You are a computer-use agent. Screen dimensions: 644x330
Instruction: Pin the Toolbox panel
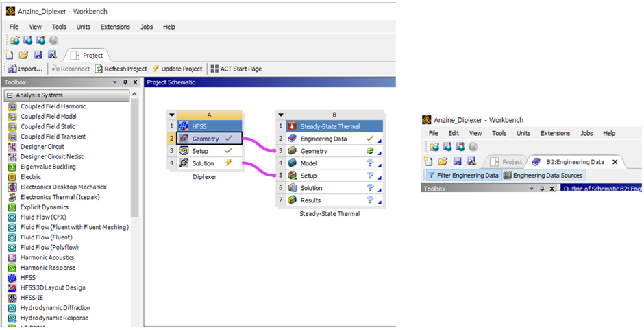[125, 82]
